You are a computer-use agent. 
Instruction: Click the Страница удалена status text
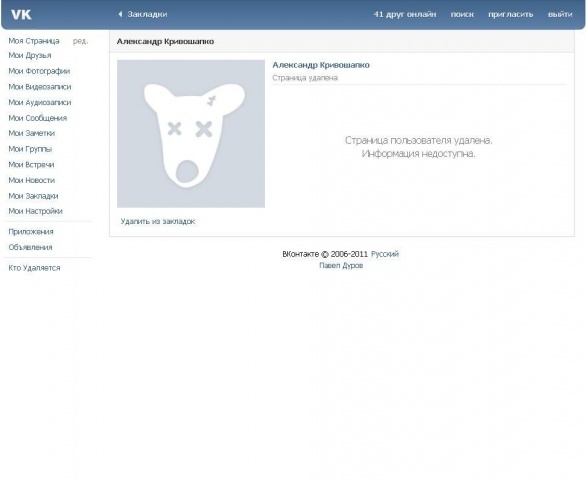click(305, 78)
